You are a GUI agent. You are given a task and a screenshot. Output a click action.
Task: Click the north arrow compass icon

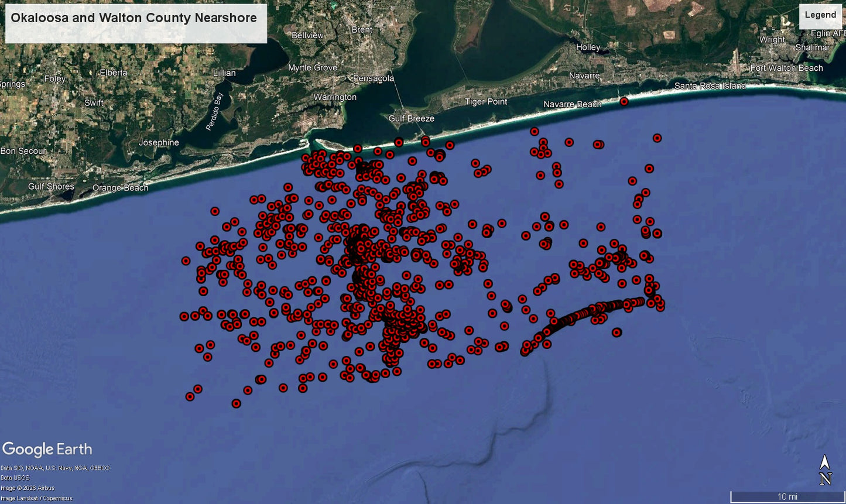[x=825, y=470]
